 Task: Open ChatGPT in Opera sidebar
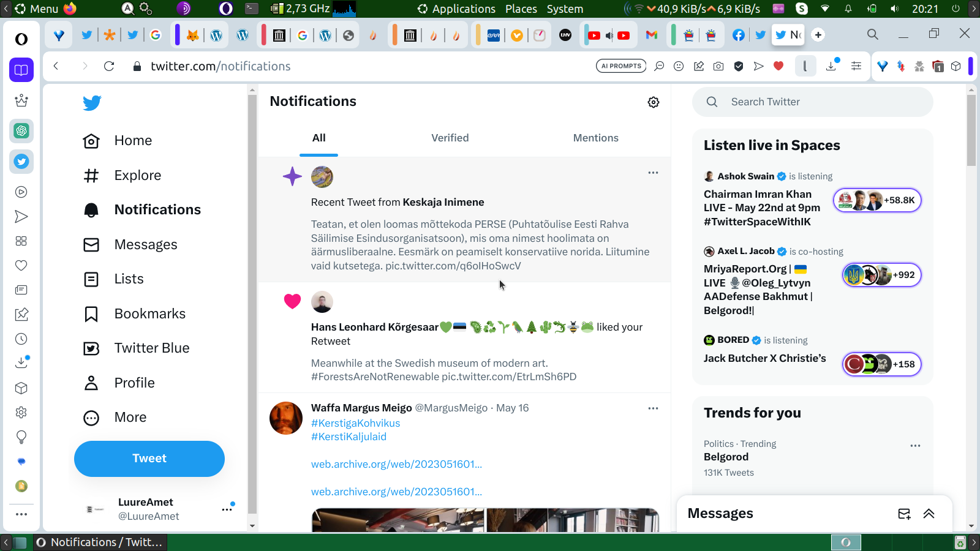point(21,131)
